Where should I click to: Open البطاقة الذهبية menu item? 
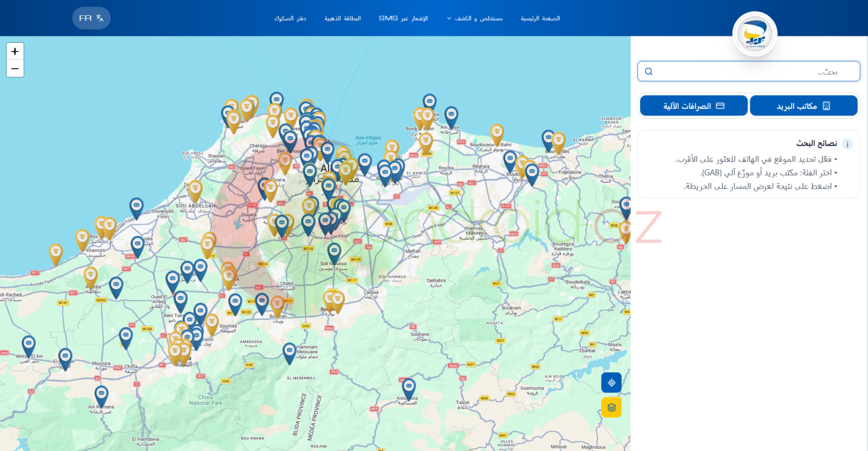coord(342,18)
